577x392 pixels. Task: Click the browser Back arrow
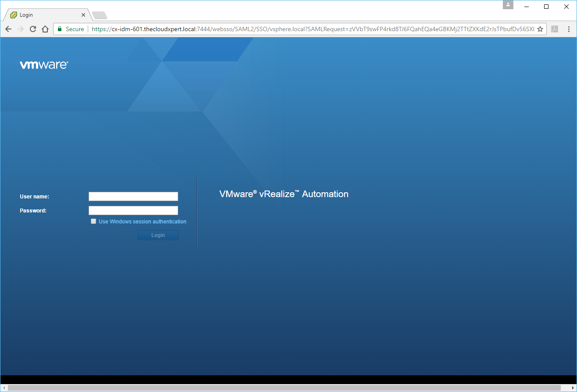8,29
